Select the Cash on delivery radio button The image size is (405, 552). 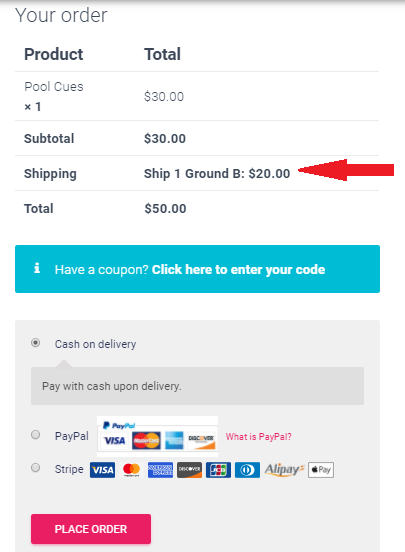(x=35, y=343)
